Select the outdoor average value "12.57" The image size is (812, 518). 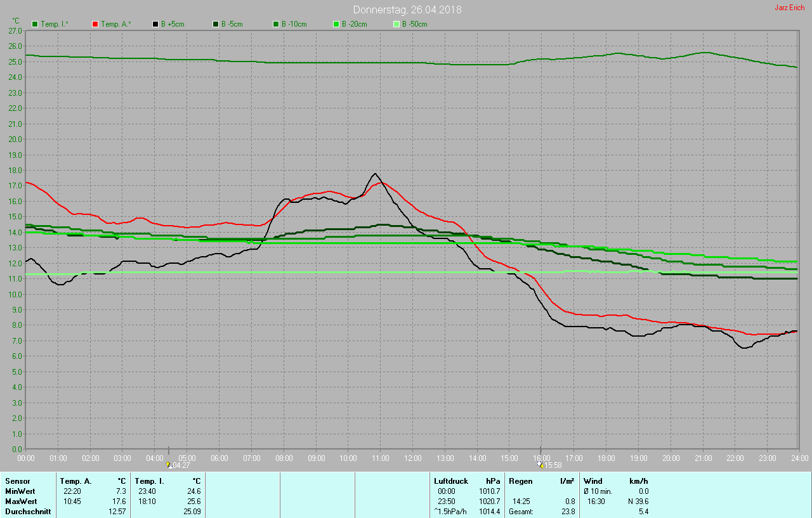pos(117,512)
